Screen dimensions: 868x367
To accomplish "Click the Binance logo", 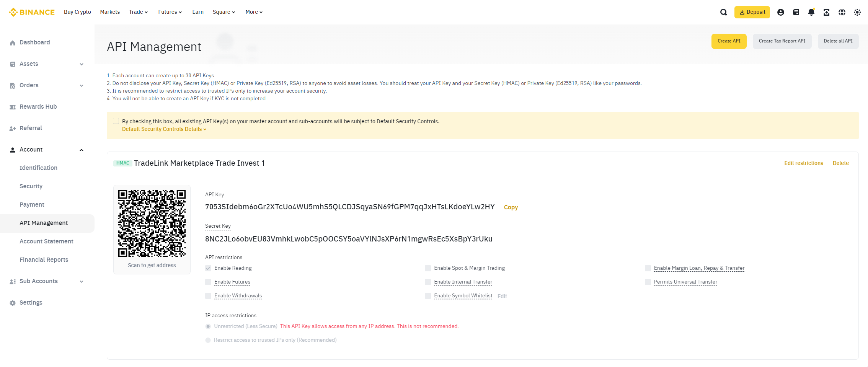I will pyautogui.click(x=32, y=12).
